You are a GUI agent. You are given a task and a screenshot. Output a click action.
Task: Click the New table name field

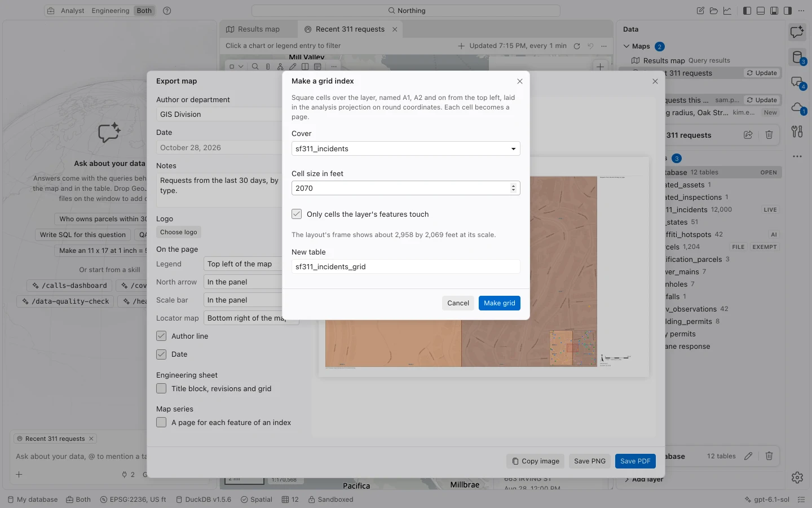tap(405, 266)
